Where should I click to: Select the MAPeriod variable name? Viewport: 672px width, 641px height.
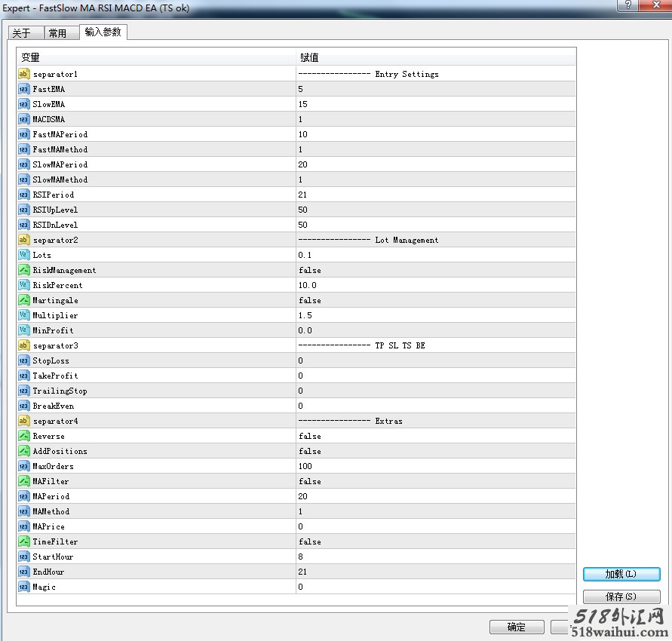click(x=51, y=497)
